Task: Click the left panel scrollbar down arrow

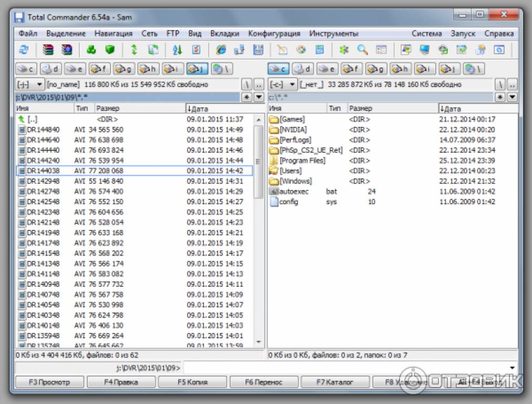Action: 259,342
